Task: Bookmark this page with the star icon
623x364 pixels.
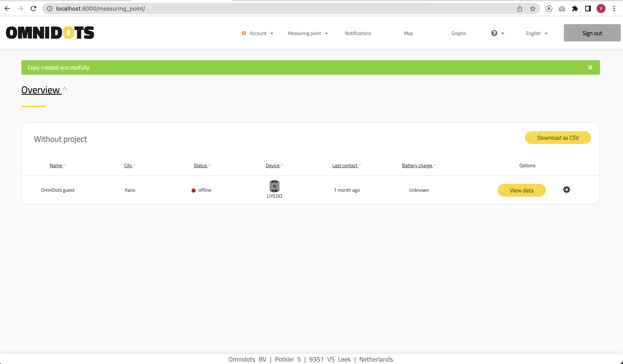Action: coord(533,9)
